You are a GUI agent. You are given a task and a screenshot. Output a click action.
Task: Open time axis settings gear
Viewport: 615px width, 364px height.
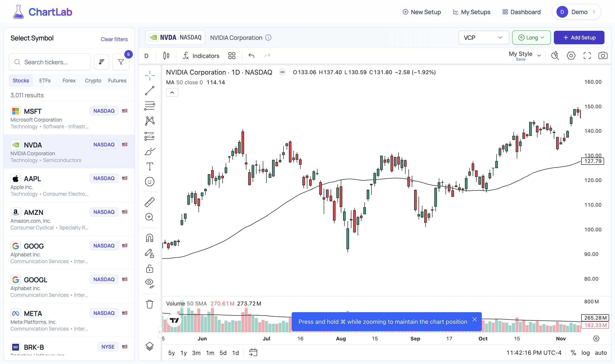pos(596,339)
